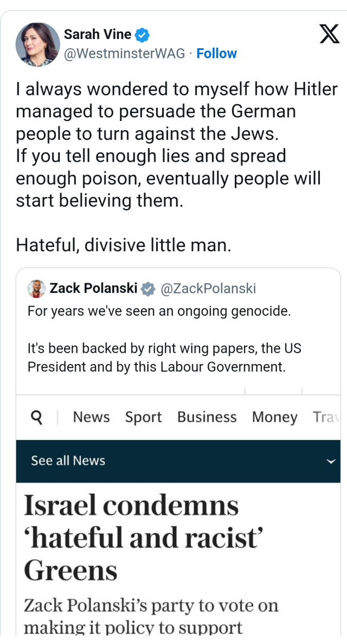
Task: Click Sarah Vine's display name
Action: pyautogui.click(x=97, y=34)
